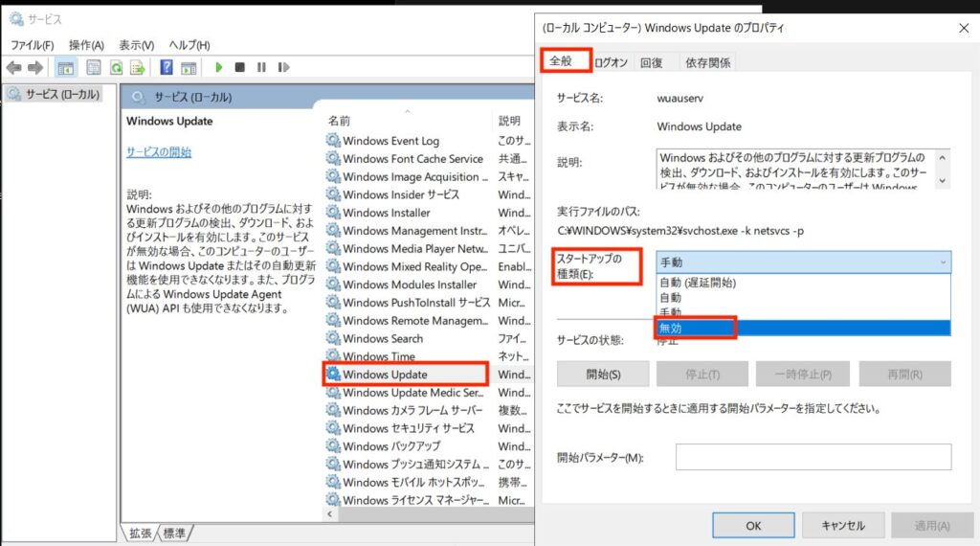This screenshot has height=546, width=980.
Task: Start service with green play icon
Action: [219, 67]
